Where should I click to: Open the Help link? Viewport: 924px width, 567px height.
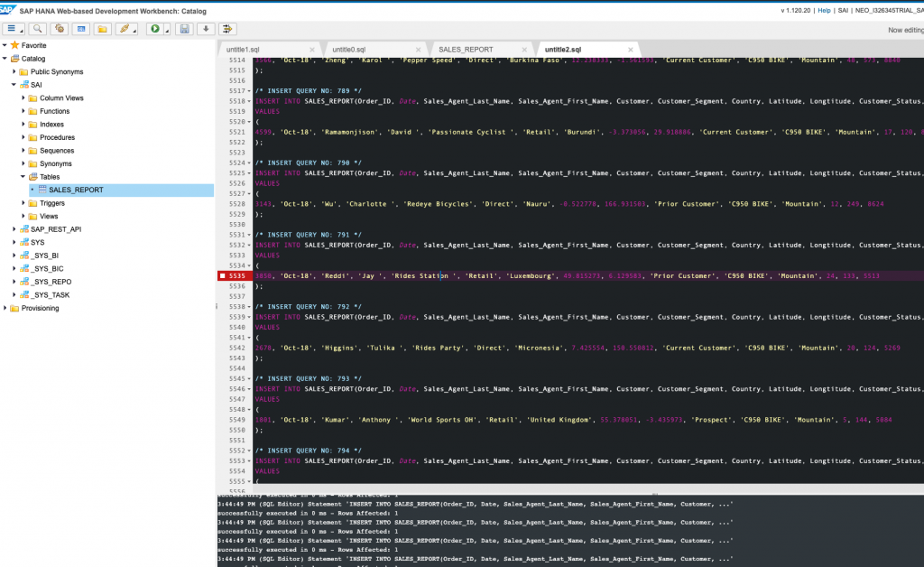[824, 11]
